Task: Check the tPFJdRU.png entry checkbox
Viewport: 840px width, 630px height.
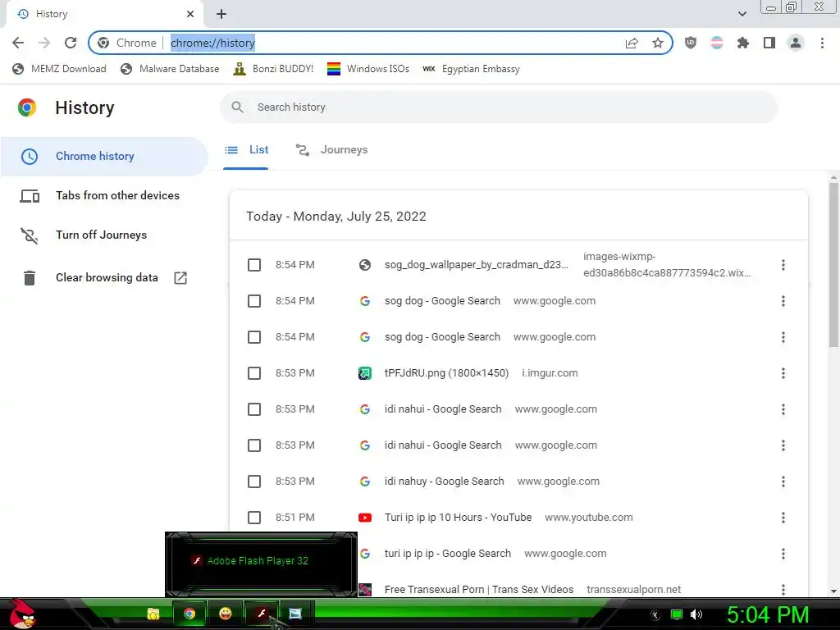Action: tap(254, 373)
